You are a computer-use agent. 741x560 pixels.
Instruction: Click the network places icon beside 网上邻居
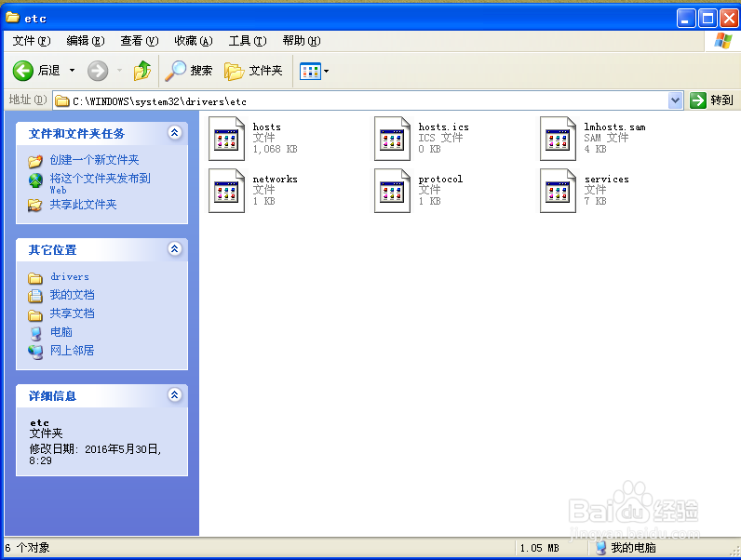[35, 352]
